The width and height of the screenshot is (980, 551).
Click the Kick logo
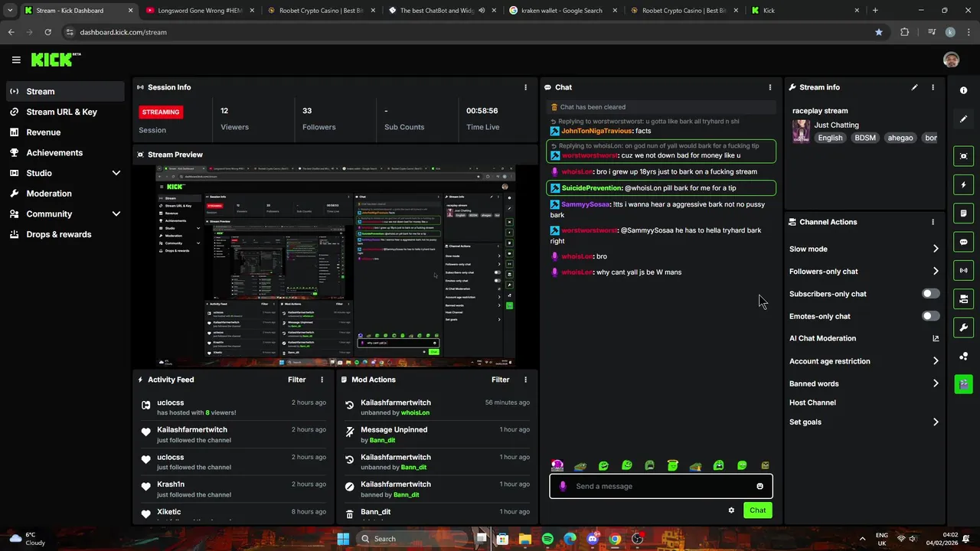tap(55, 60)
